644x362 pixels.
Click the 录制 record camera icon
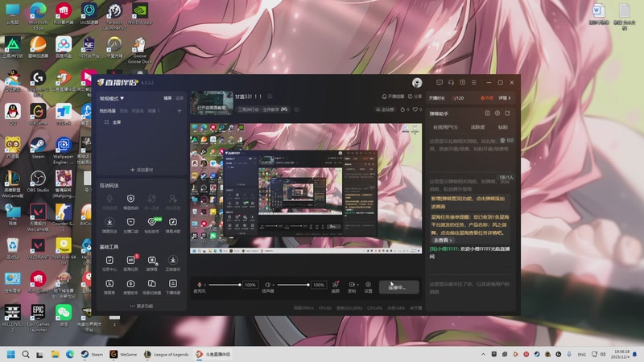click(x=352, y=285)
